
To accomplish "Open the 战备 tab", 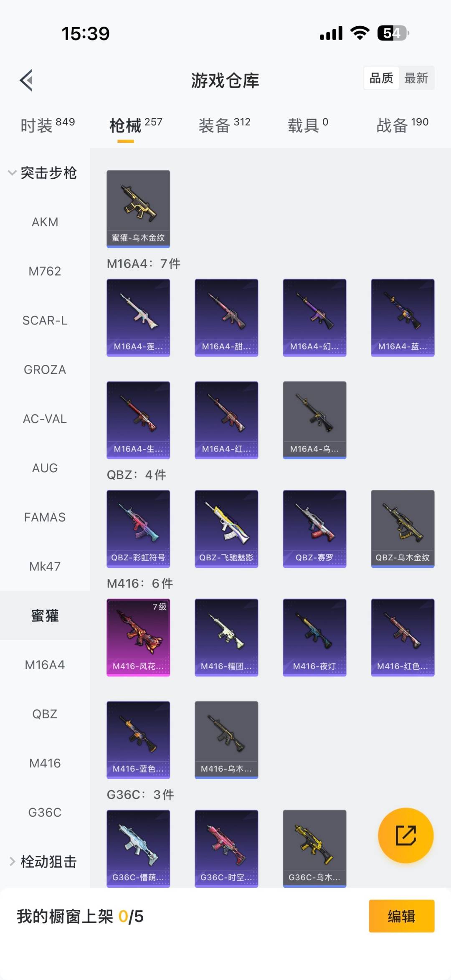I will (x=403, y=125).
